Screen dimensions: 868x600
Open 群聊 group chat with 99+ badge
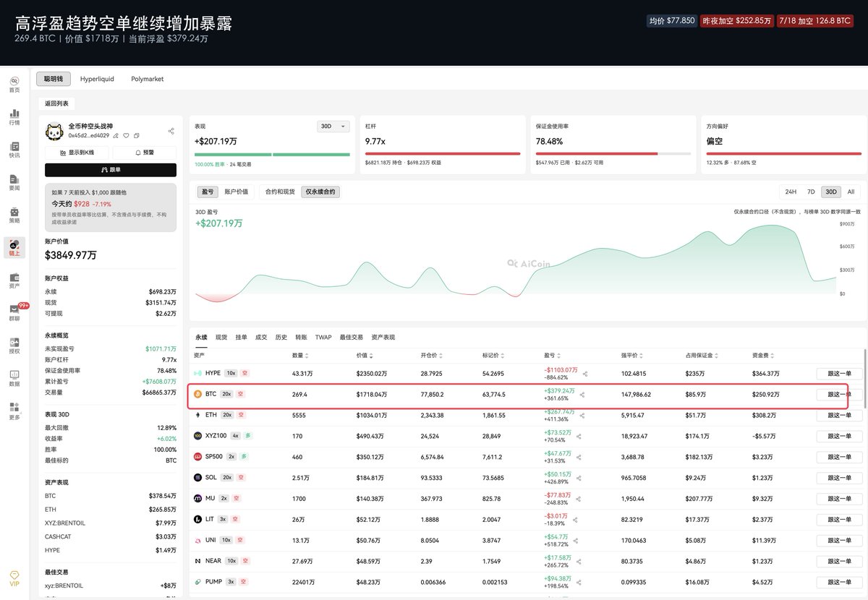14,313
